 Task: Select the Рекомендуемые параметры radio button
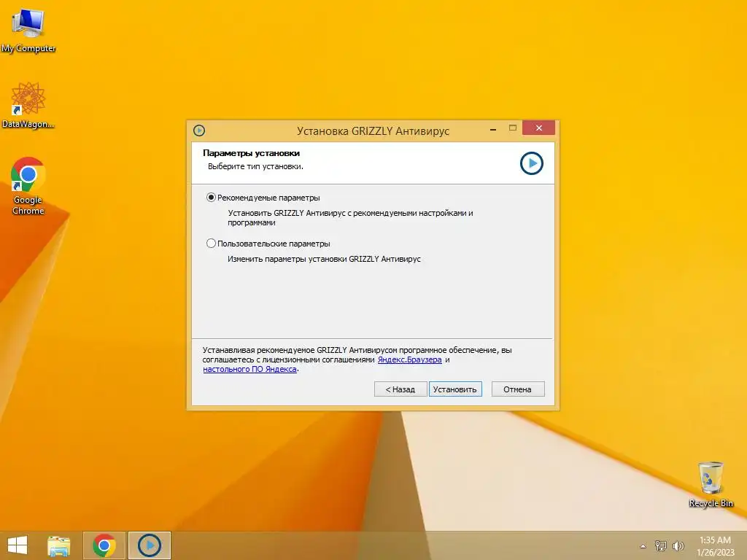(x=211, y=197)
